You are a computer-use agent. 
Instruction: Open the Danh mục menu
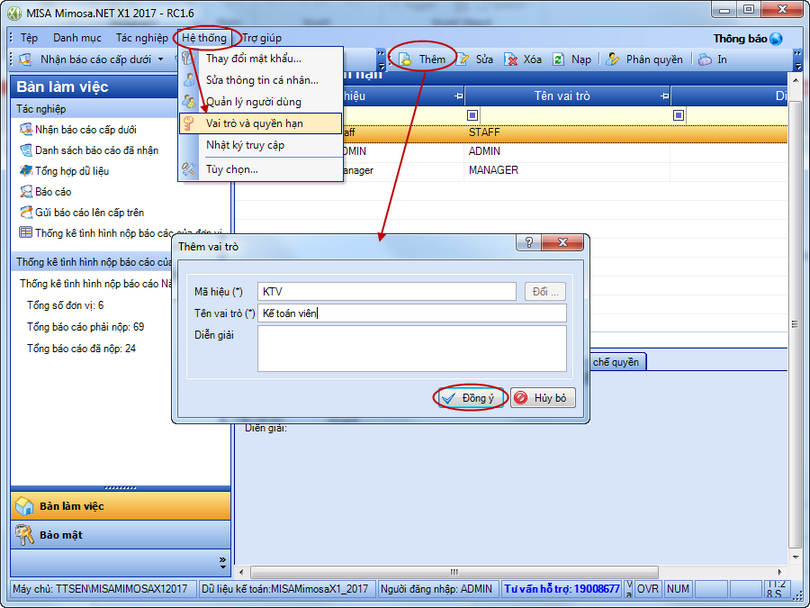77,38
